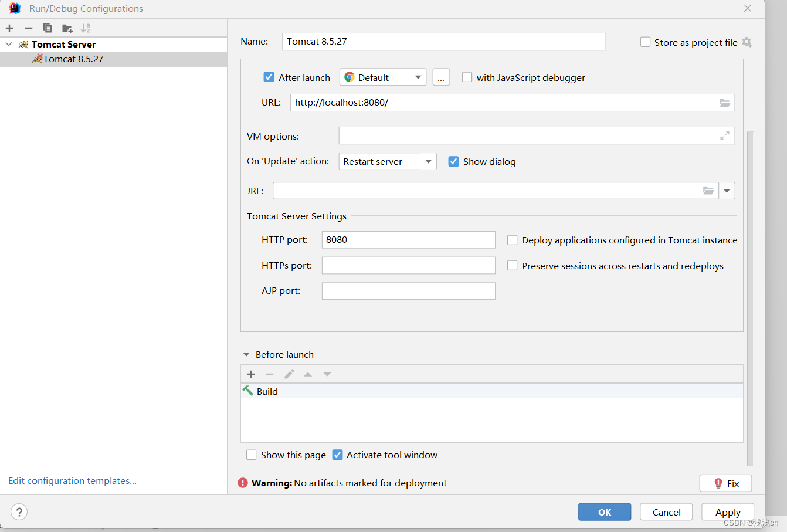Open project file storage settings gear

pyautogui.click(x=747, y=42)
